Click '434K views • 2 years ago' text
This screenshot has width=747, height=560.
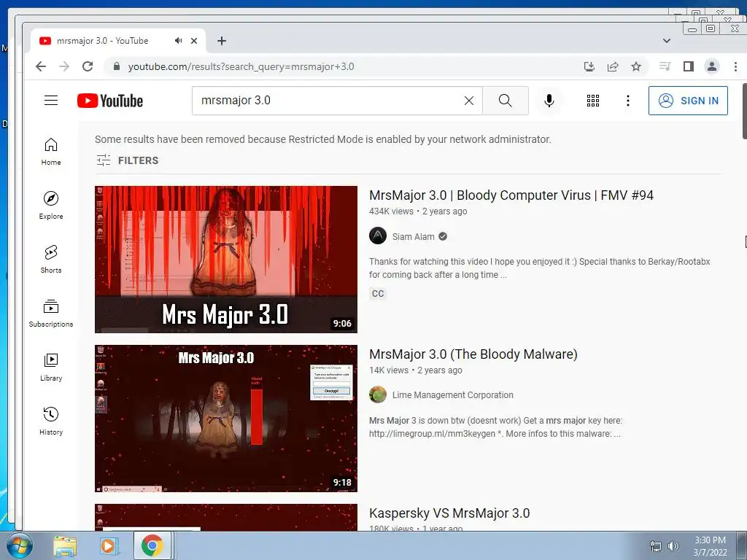coord(418,211)
